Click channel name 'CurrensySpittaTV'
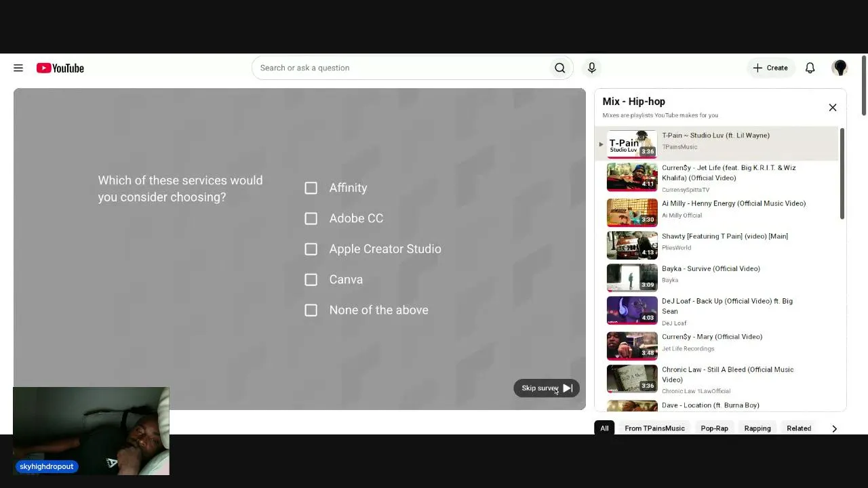Screen dimensions: 868x488 [686, 190]
